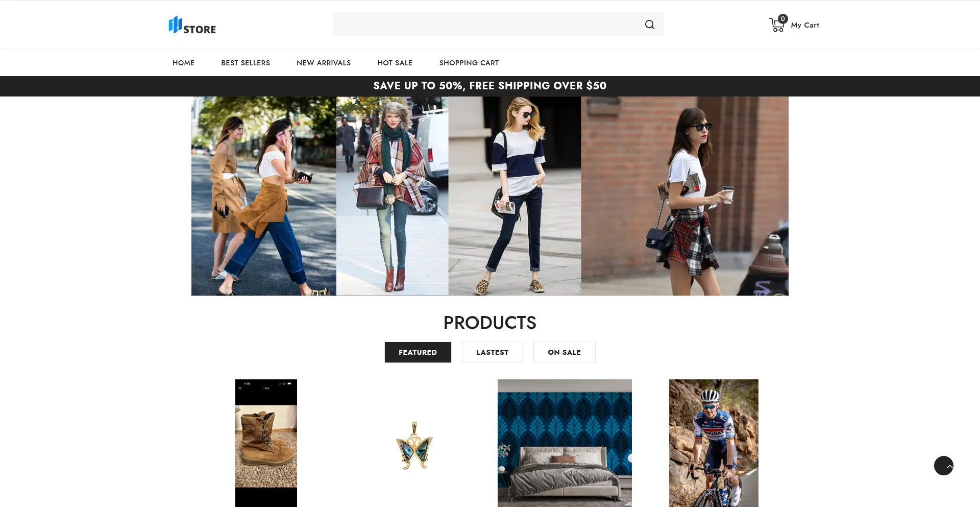Open the HOT SALE menu
Image resolution: width=980 pixels, height=507 pixels.
(x=395, y=63)
